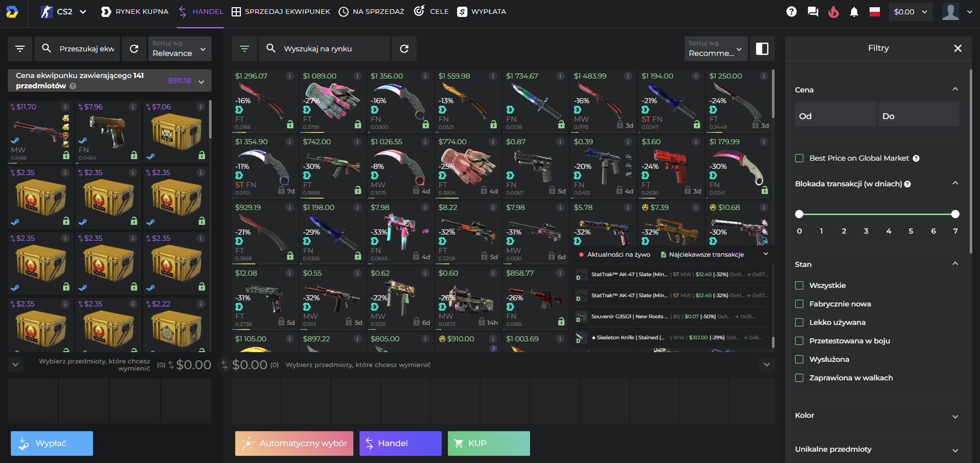Image resolution: width=980 pixels, height=463 pixels.
Task: Expand the Kolor filter section
Action: (878, 416)
